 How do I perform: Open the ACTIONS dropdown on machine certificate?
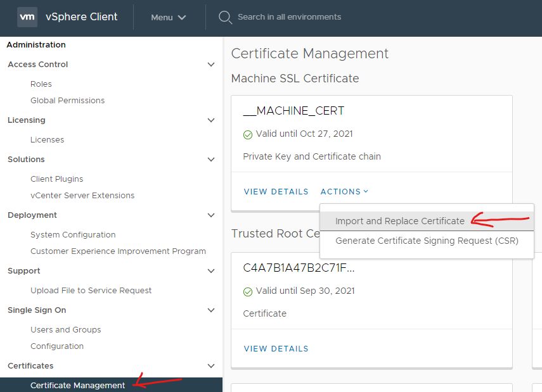pyautogui.click(x=344, y=191)
